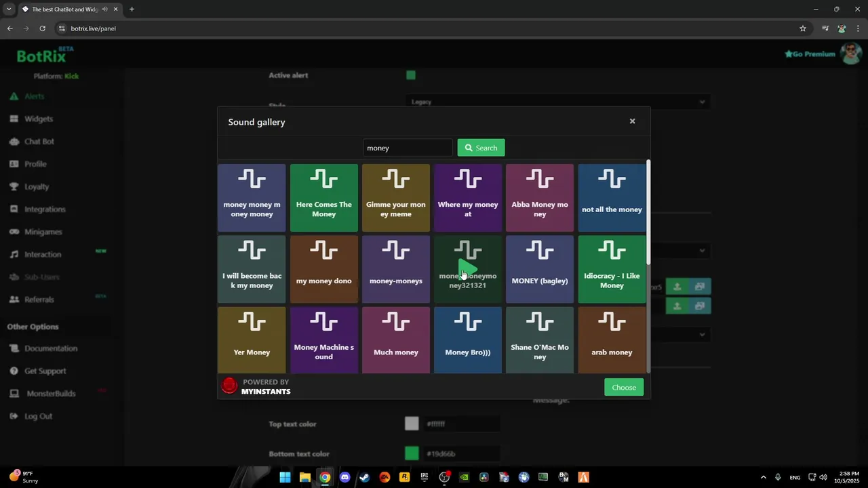Launch Steam from the taskbar
This screenshot has width=868, height=488.
365,477
